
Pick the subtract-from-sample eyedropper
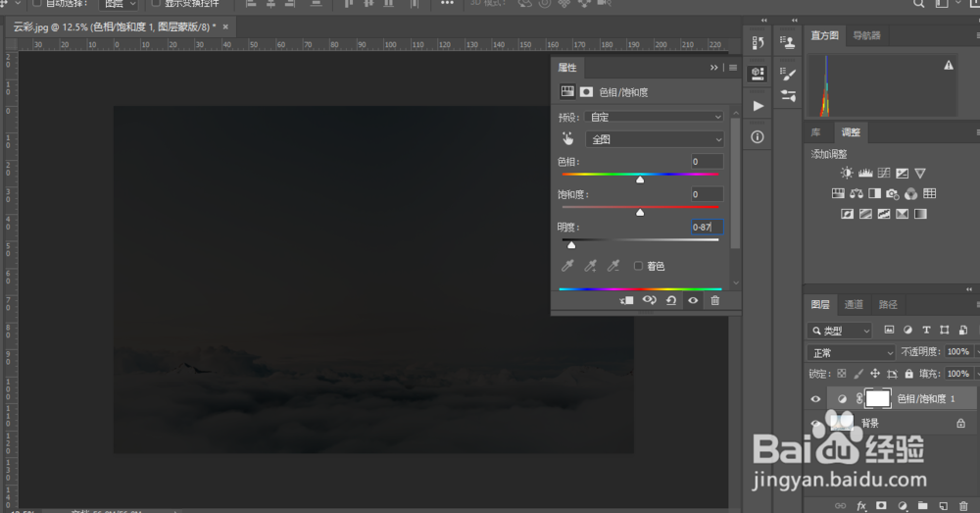coord(613,266)
